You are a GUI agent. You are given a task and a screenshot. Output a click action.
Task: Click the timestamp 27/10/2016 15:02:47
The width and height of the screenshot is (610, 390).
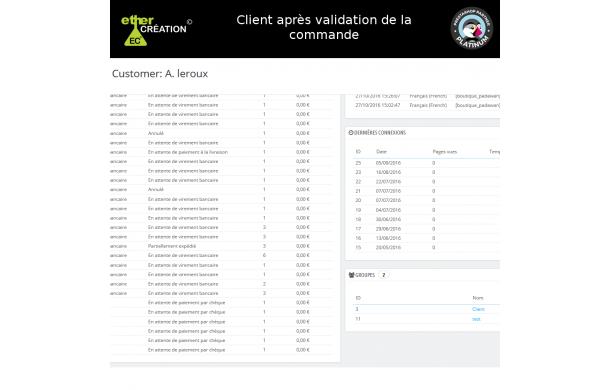coord(377,105)
